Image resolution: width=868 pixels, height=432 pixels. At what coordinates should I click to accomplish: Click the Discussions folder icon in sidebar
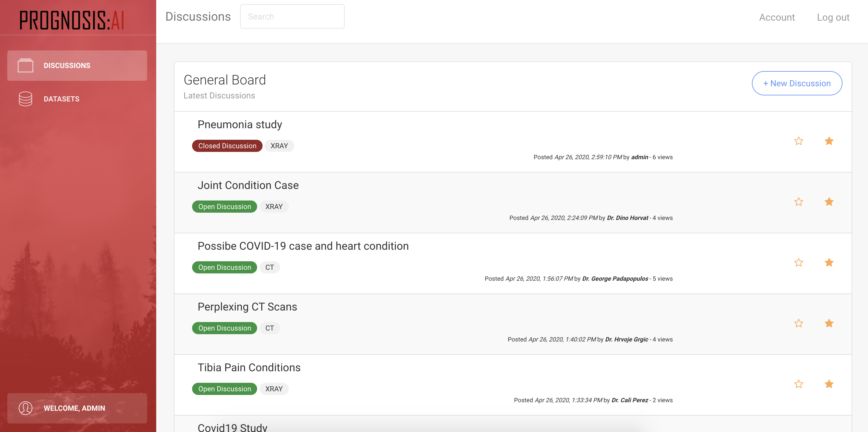[x=25, y=65]
